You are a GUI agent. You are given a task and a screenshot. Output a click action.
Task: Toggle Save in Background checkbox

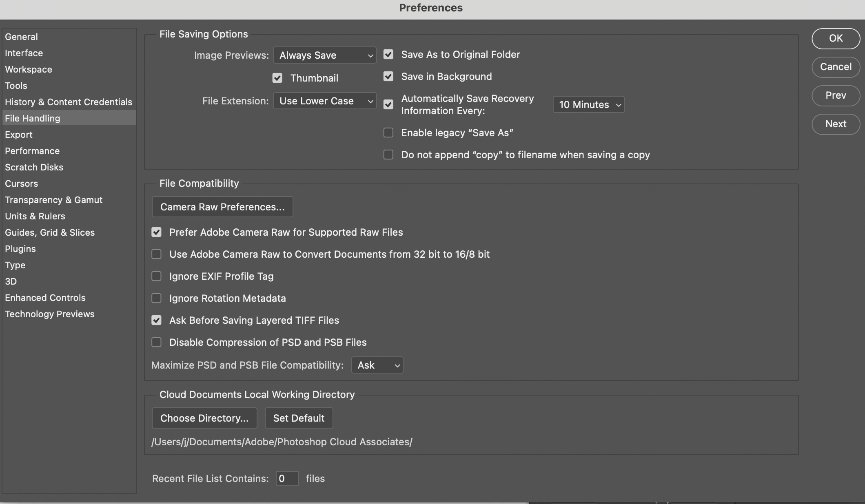click(x=388, y=77)
